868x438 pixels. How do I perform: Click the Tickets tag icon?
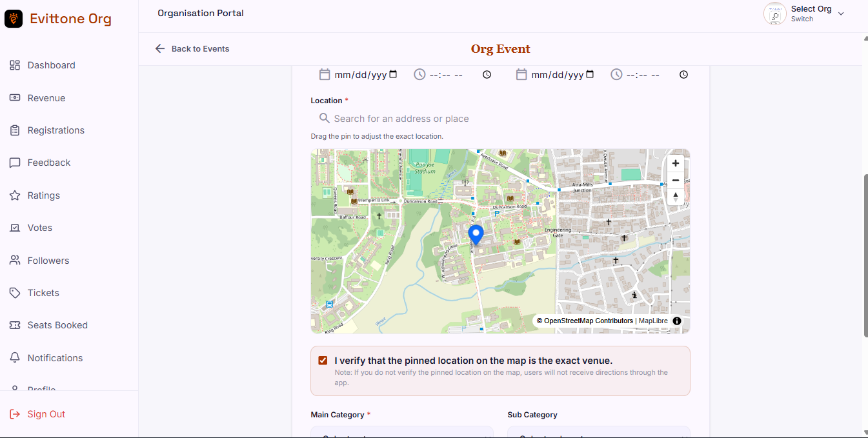15,293
